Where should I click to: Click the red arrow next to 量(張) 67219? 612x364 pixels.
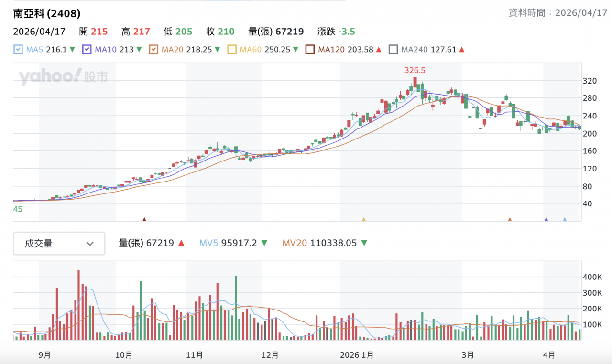[x=181, y=243]
